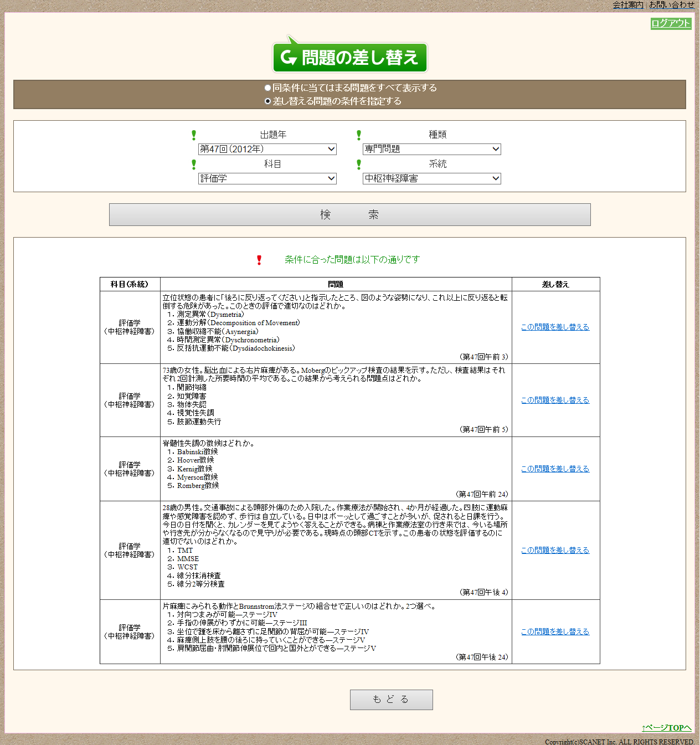Click green exclamation icon beside 種類
Screen dimensions: 700x745
(x=359, y=135)
